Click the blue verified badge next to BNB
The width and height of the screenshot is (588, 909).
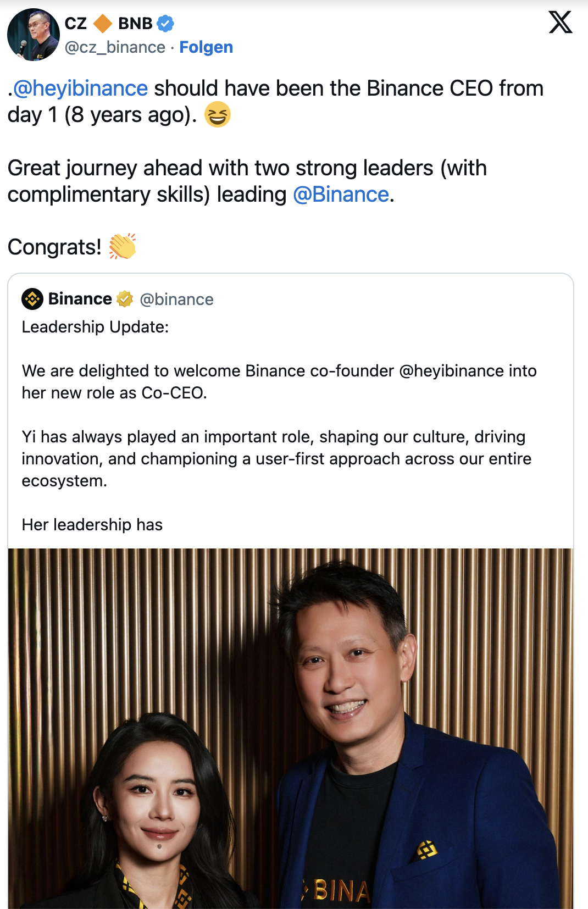tap(165, 24)
